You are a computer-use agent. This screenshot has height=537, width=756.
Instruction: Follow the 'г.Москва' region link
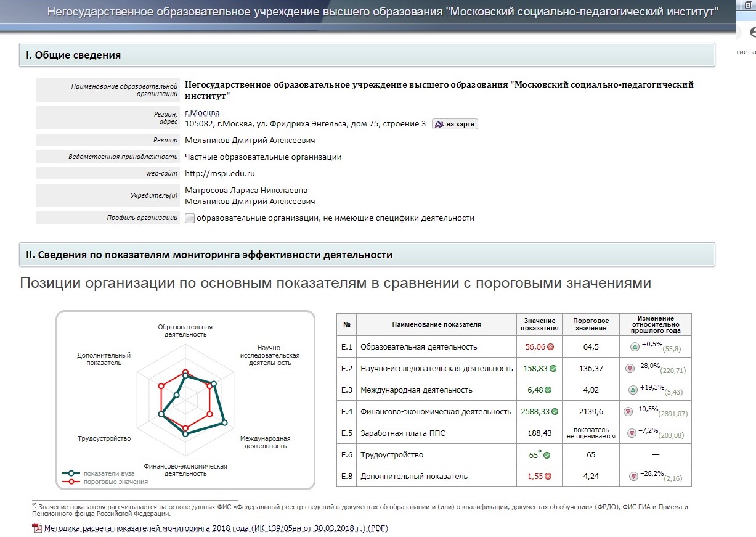[202, 113]
